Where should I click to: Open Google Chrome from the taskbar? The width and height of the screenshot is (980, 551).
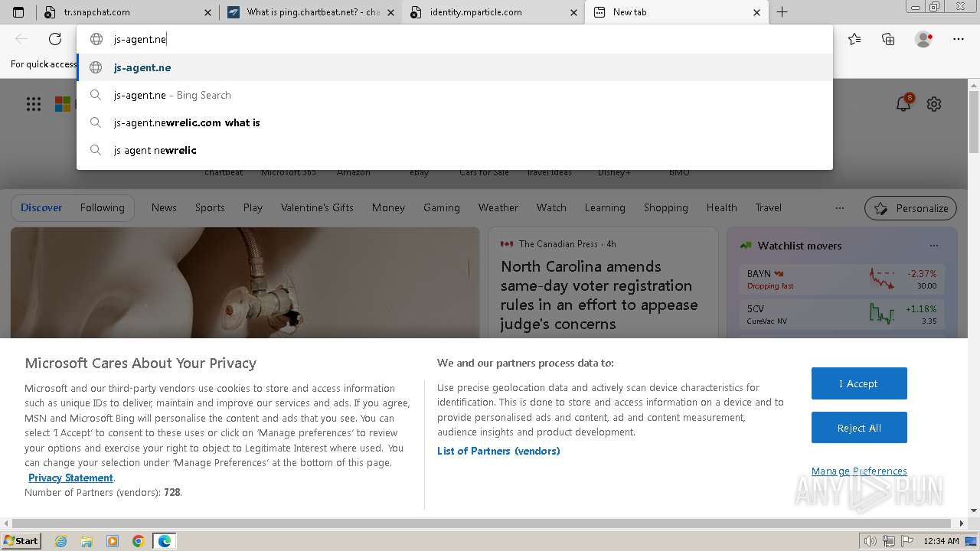[x=139, y=541]
